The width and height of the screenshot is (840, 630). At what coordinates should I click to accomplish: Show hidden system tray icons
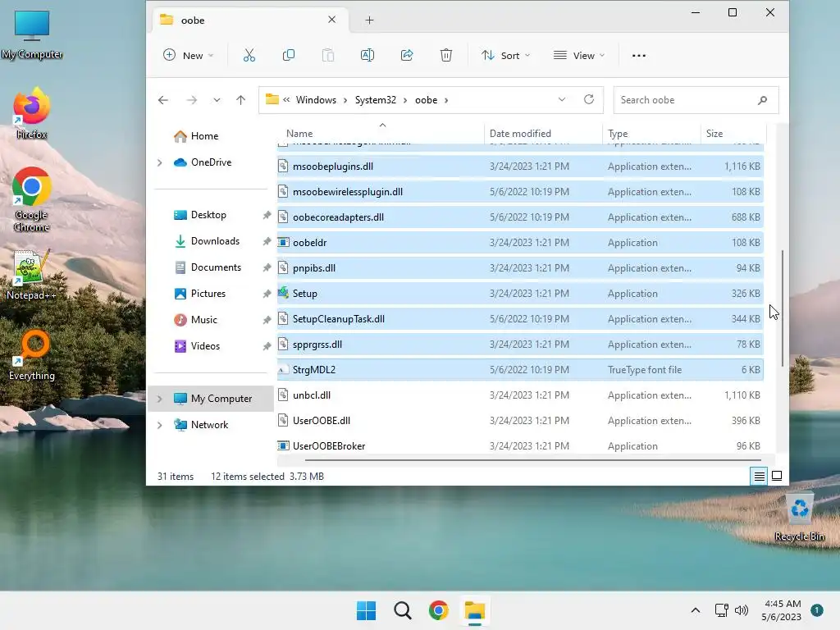[696, 610]
